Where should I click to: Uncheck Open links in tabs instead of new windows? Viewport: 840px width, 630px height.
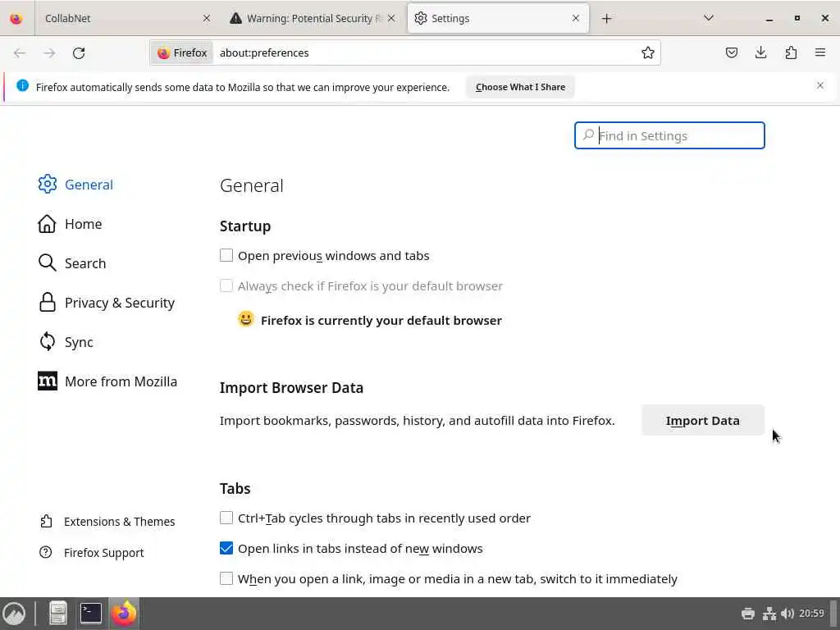(226, 549)
